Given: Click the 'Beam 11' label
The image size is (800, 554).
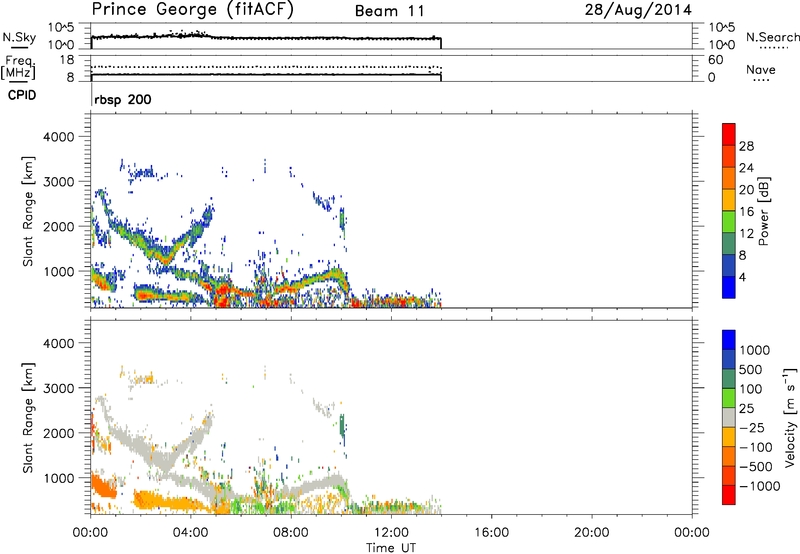Looking at the screenshot, I should tap(390, 11).
